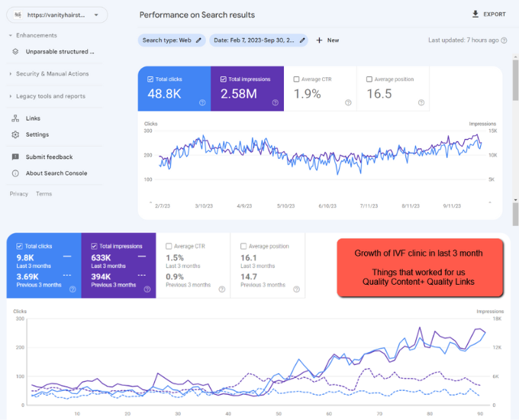
Task: Click pencil icon on Search type chip
Action: pyautogui.click(x=198, y=40)
